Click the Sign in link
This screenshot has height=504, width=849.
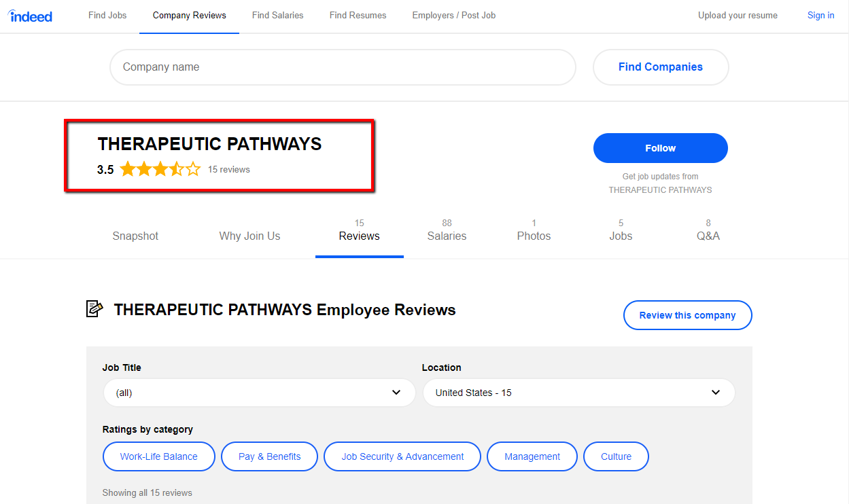pyautogui.click(x=821, y=15)
